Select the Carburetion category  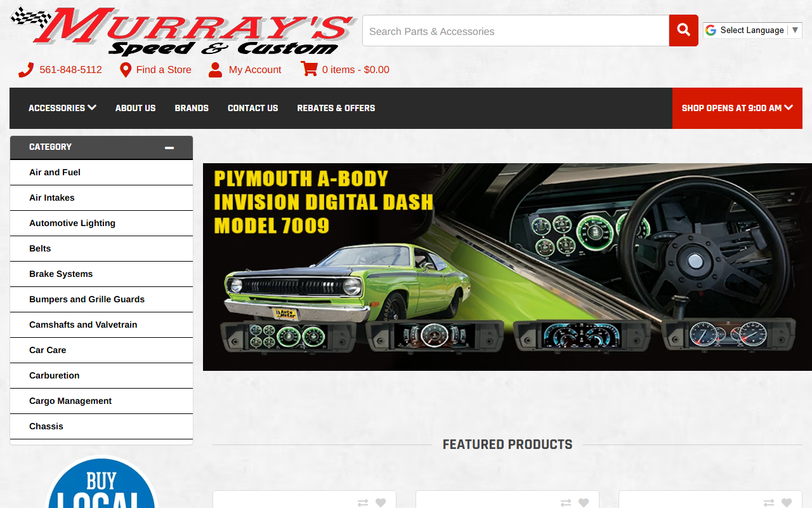[x=101, y=375]
